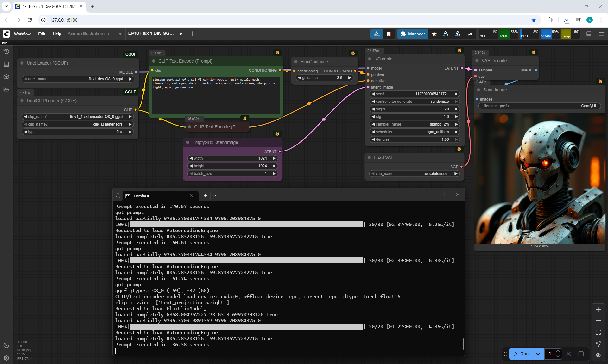This screenshot has height=364, width=608.
Task: Open the workflows folder sidebar icon
Action: (6, 89)
